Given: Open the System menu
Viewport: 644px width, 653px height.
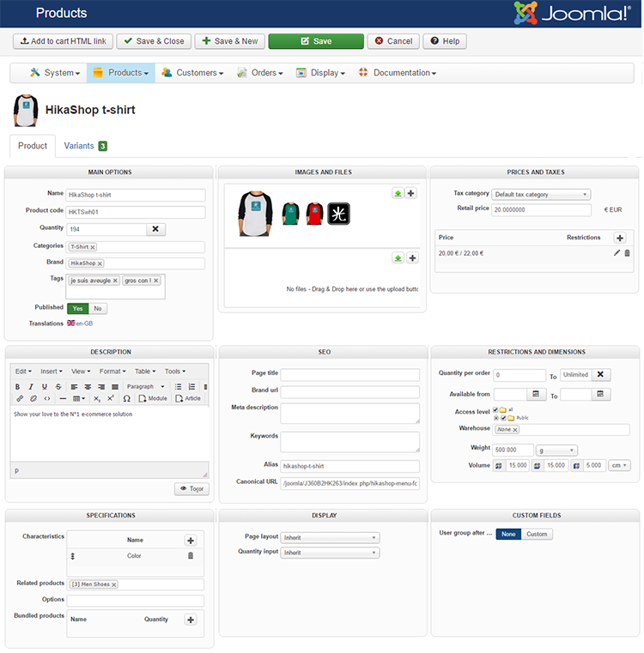Looking at the screenshot, I should click(55, 73).
